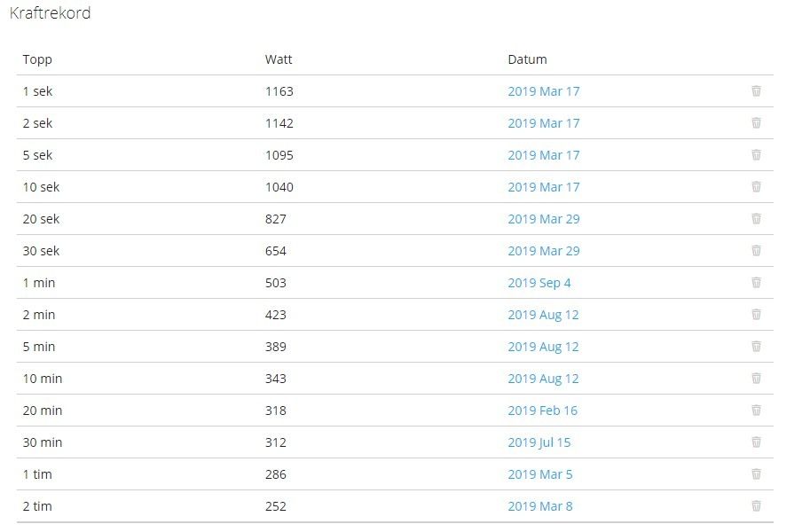Viewport: 802px width, 532px height.
Task: Follow the 2019 Mar 5 date link
Action: [540, 474]
